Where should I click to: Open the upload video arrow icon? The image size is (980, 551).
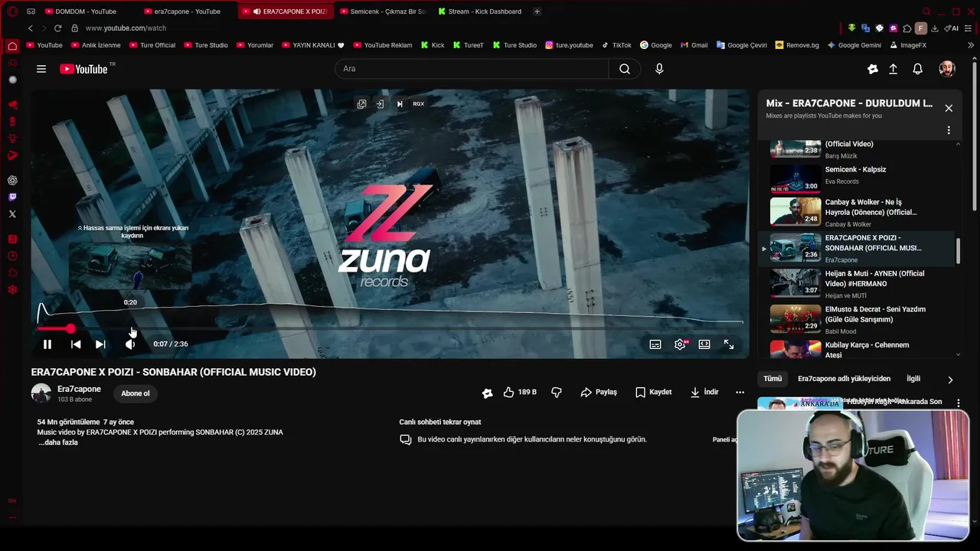pos(893,69)
